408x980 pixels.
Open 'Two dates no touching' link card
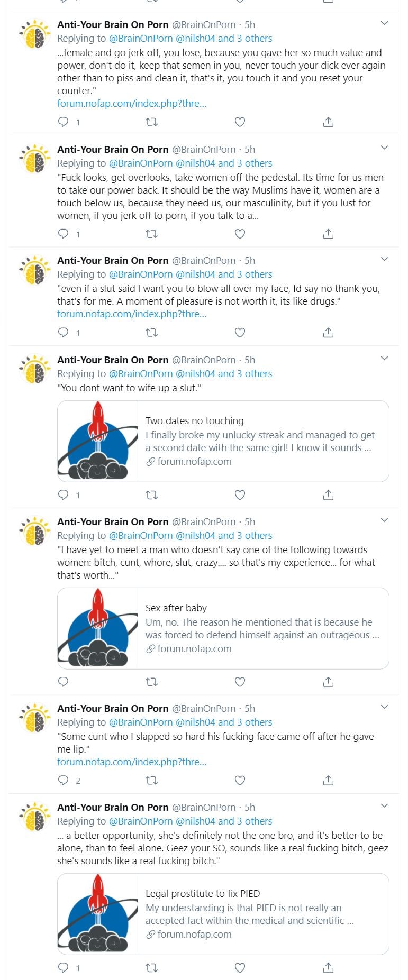point(223,441)
